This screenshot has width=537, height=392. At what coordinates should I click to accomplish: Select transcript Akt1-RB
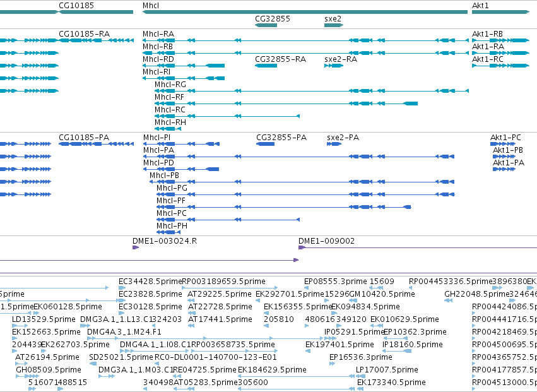(500, 40)
